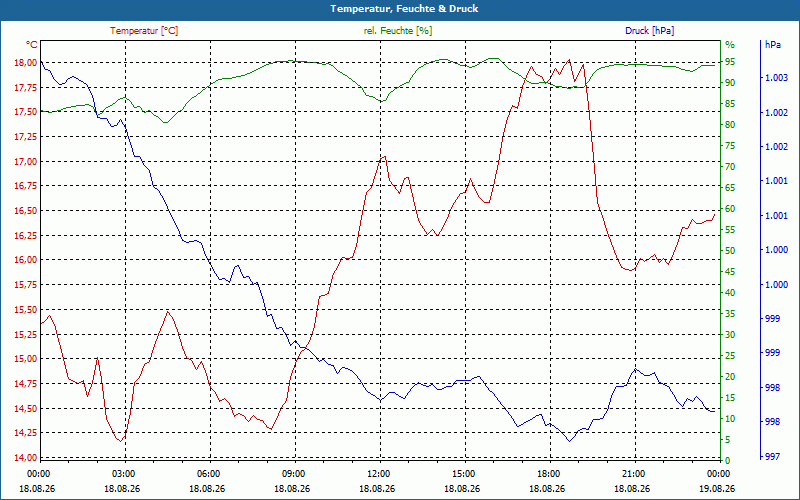Click the '17,00' temperature axis value
The image size is (800, 500).
pyautogui.click(x=27, y=162)
